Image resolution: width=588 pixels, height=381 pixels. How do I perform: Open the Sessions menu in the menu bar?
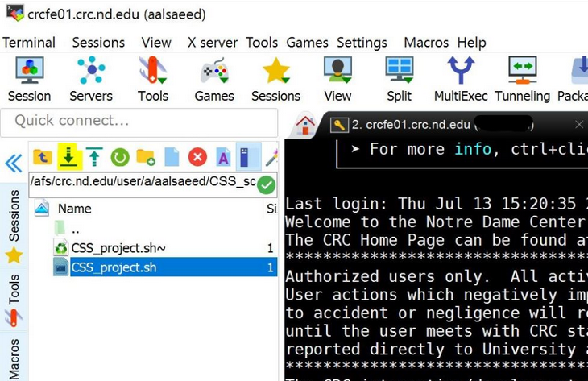98,43
